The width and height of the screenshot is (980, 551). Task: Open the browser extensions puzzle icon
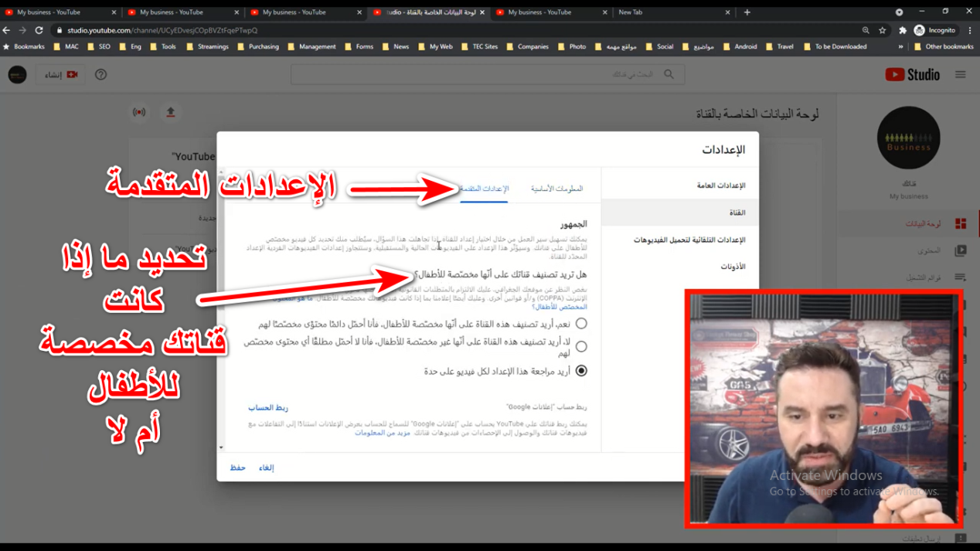[x=902, y=30]
